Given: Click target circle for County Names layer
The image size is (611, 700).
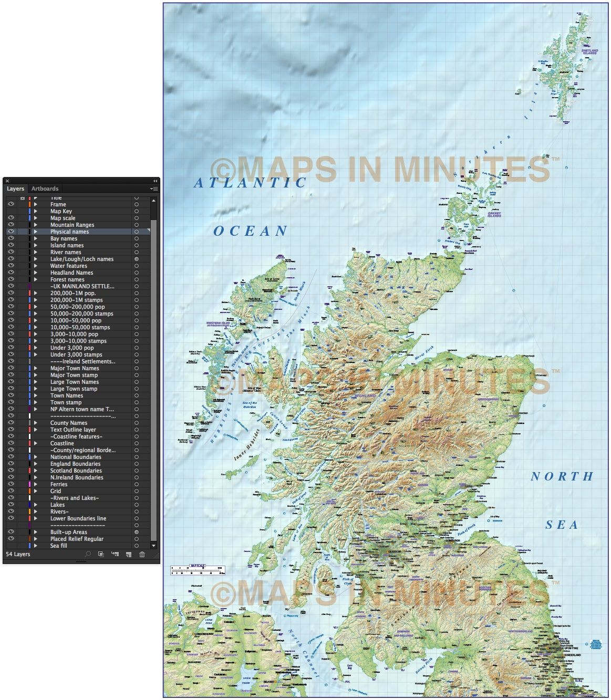Looking at the screenshot, I should (x=137, y=423).
